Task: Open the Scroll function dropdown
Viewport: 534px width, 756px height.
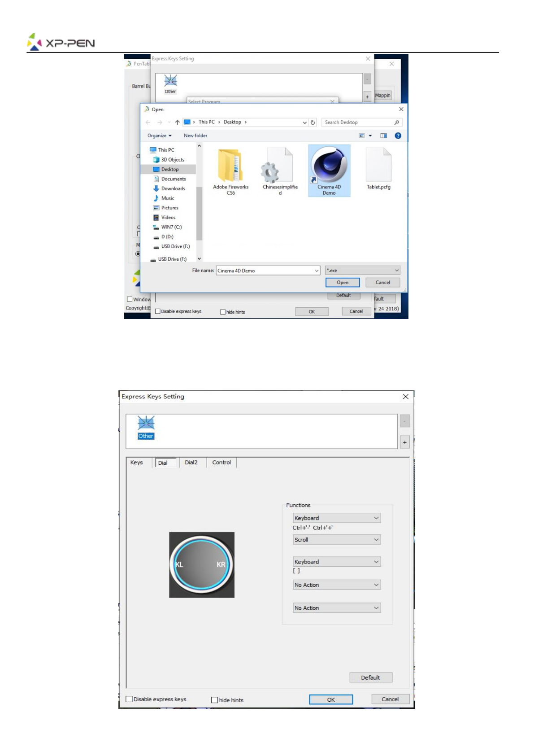Action: point(336,540)
